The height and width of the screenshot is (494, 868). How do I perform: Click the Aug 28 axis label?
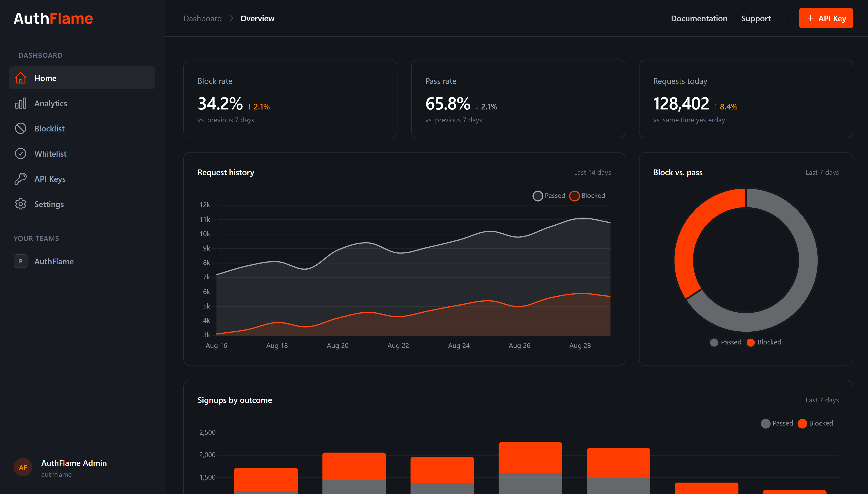coord(580,345)
